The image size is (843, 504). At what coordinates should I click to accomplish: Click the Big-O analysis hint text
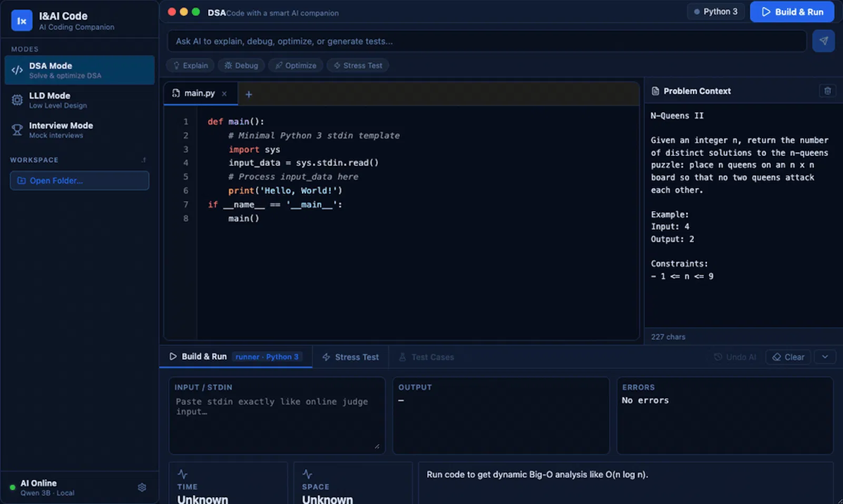pyautogui.click(x=537, y=475)
